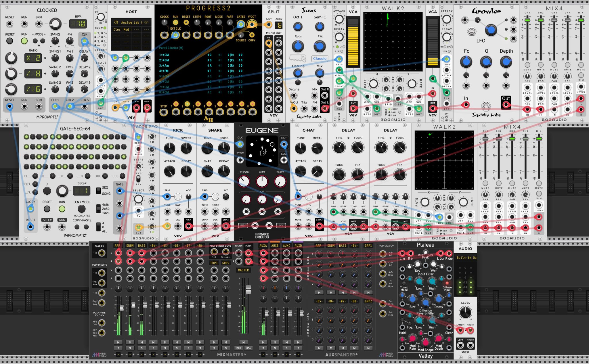The width and height of the screenshot is (589, 364).
Task: Click the Growler bottom toggle switch between In and Out
Action: (486, 106)
